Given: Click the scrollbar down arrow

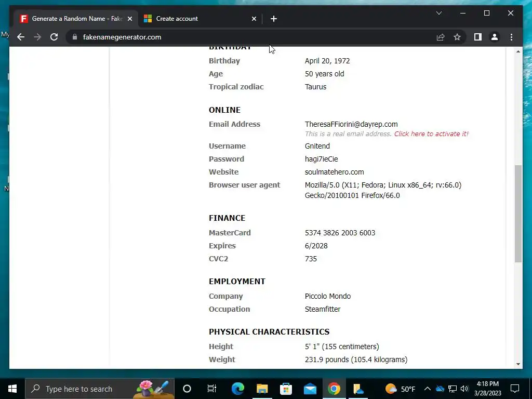Looking at the screenshot, I should click(x=518, y=364).
